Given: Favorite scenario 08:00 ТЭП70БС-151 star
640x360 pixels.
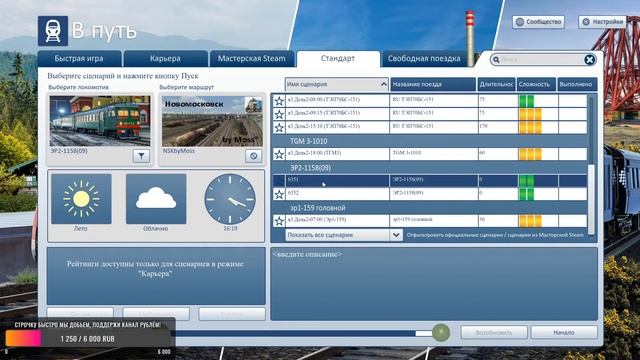Looking at the screenshot, I should tap(279, 100).
